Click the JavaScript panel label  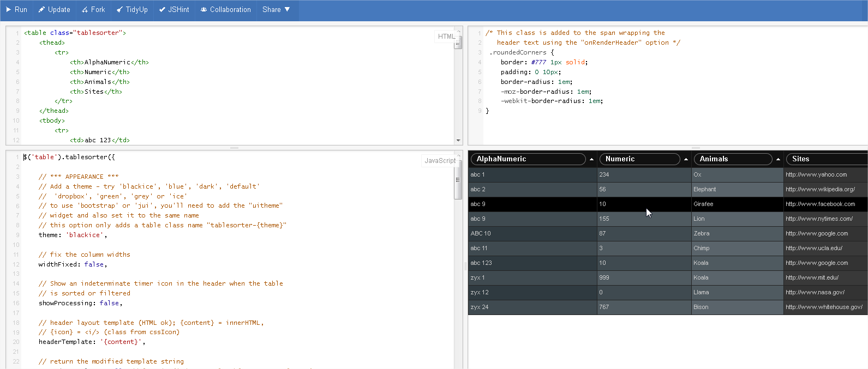click(x=440, y=161)
